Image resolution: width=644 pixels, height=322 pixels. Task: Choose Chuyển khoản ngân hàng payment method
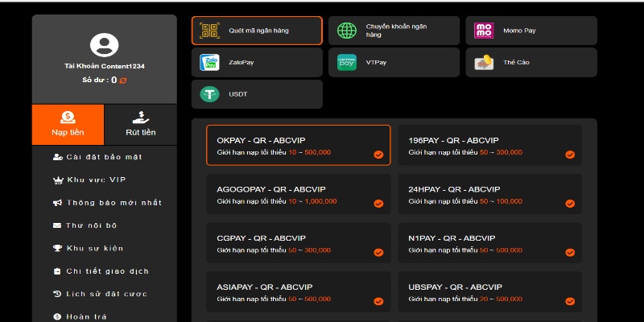[x=394, y=31]
